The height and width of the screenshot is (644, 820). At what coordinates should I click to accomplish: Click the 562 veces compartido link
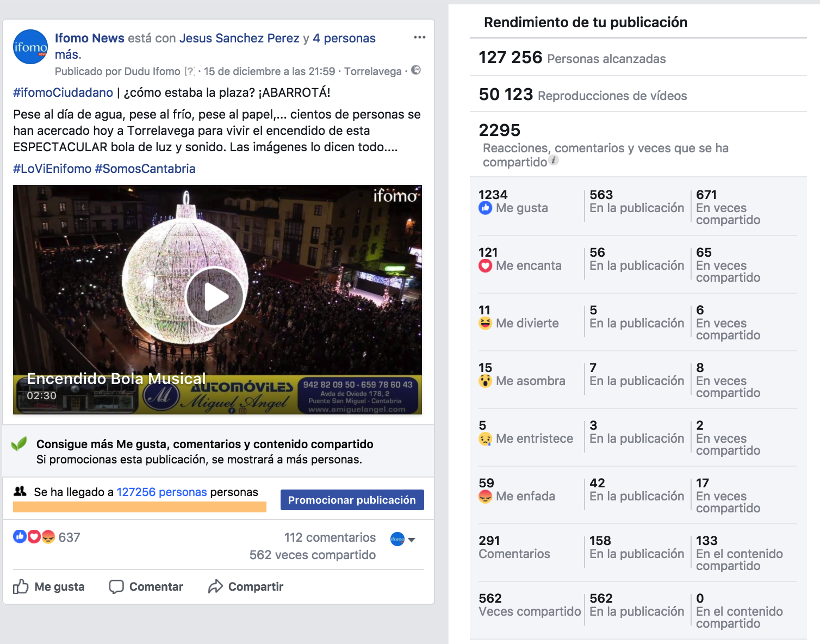click(x=313, y=555)
